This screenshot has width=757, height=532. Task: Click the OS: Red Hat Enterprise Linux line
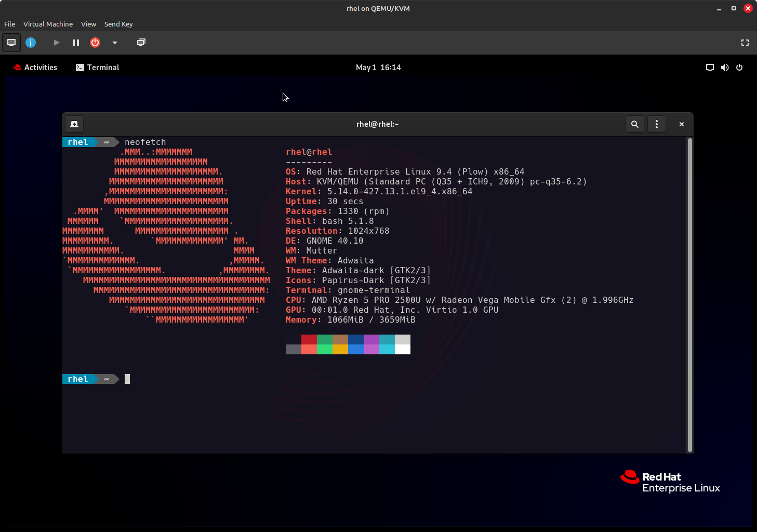(405, 172)
